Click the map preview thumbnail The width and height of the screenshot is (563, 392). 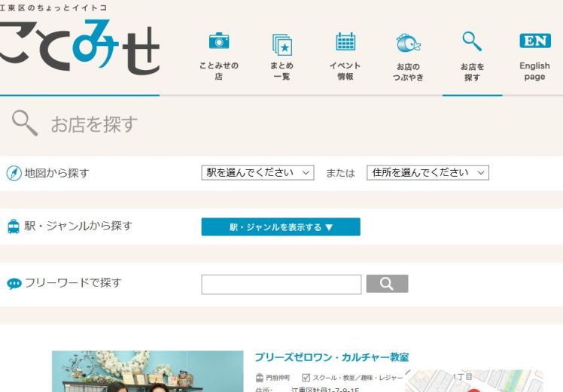[474, 381]
